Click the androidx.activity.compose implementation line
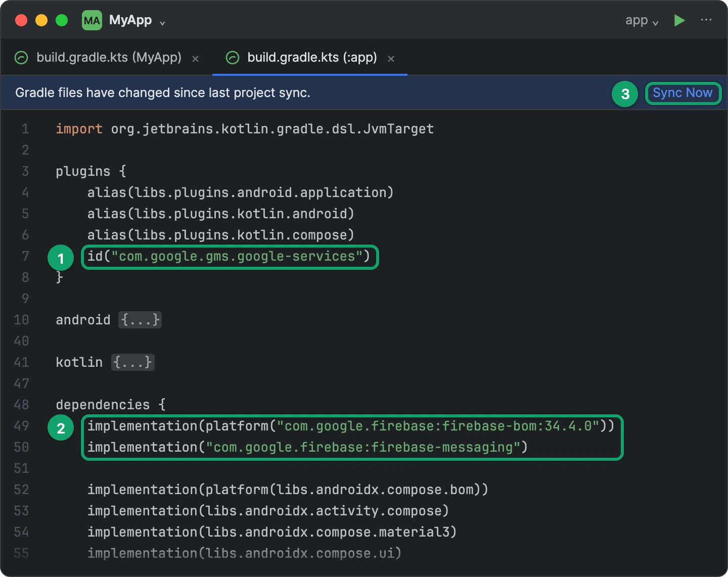 point(268,511)
